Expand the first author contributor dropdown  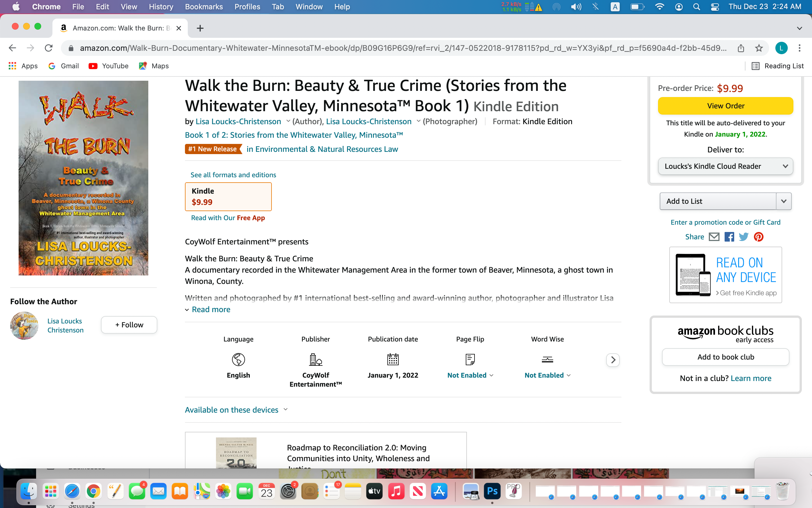coord(288,121)
